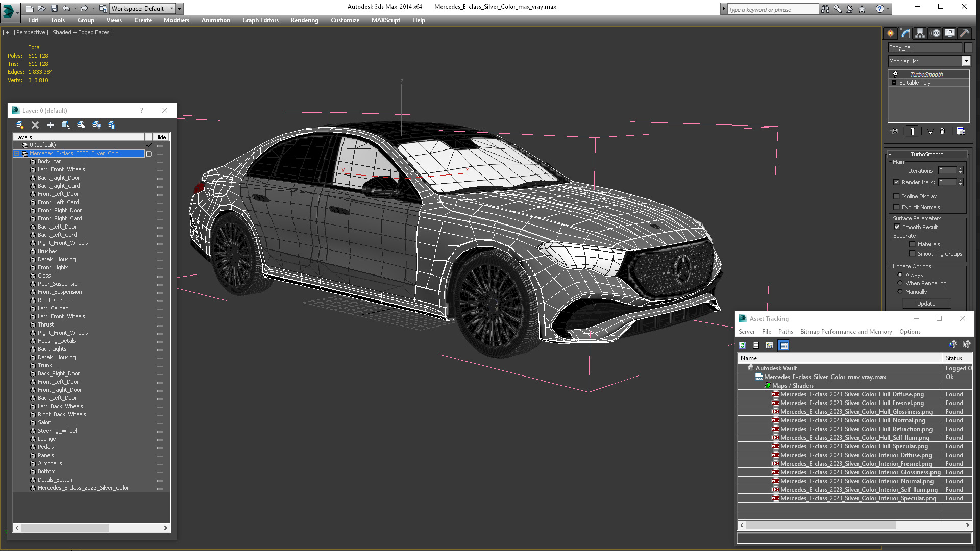Open the Display command panel tab
The width and height of the screenshot is (980, 551).
[950, 33]
